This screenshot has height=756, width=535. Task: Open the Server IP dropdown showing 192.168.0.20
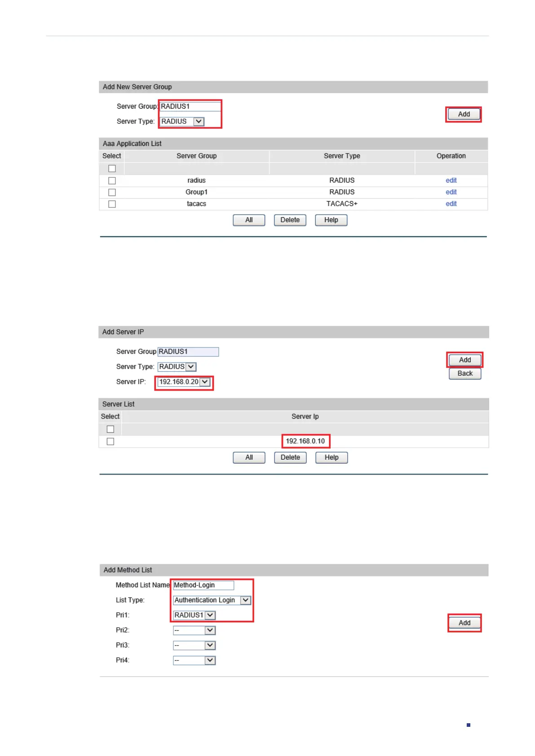click(x=184, y=382)
